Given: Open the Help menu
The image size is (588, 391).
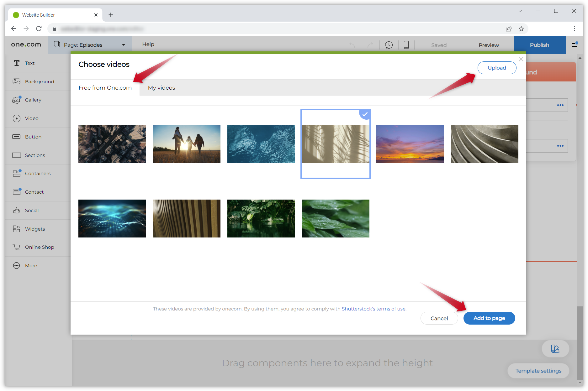Looking at the screenshot, I should pyautogui.click(x=148, y=44).
